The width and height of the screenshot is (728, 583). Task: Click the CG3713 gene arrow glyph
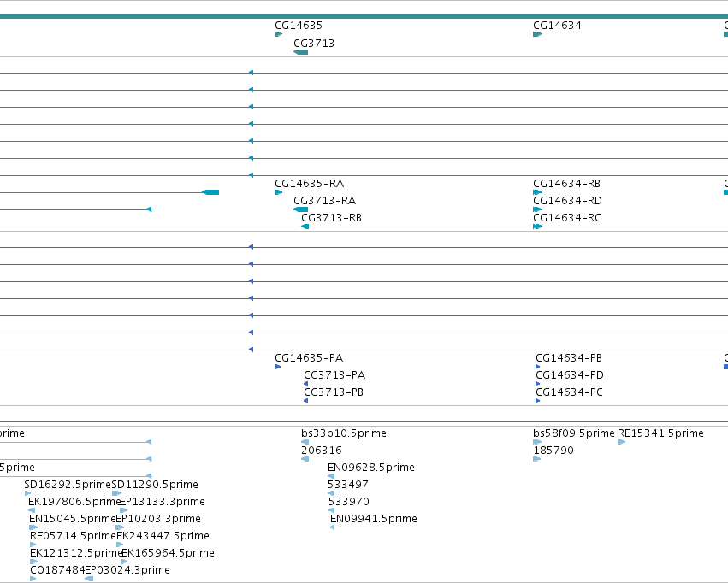[301, 52]
